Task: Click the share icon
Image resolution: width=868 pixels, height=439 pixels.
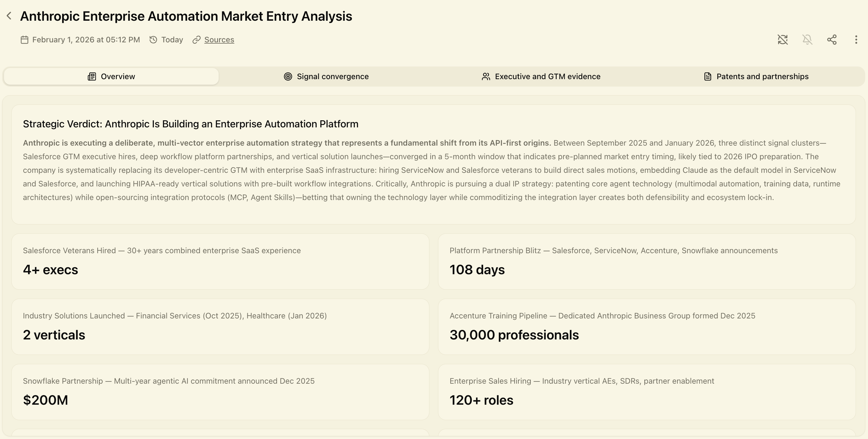Action: click(x=832, y=40)
